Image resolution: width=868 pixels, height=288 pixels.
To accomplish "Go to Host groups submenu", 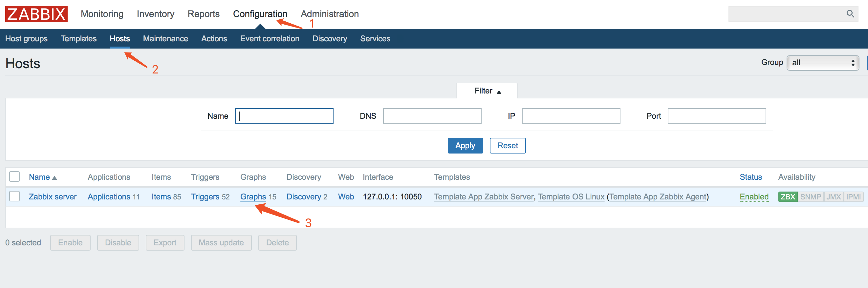I will click(x=26, y=39).
